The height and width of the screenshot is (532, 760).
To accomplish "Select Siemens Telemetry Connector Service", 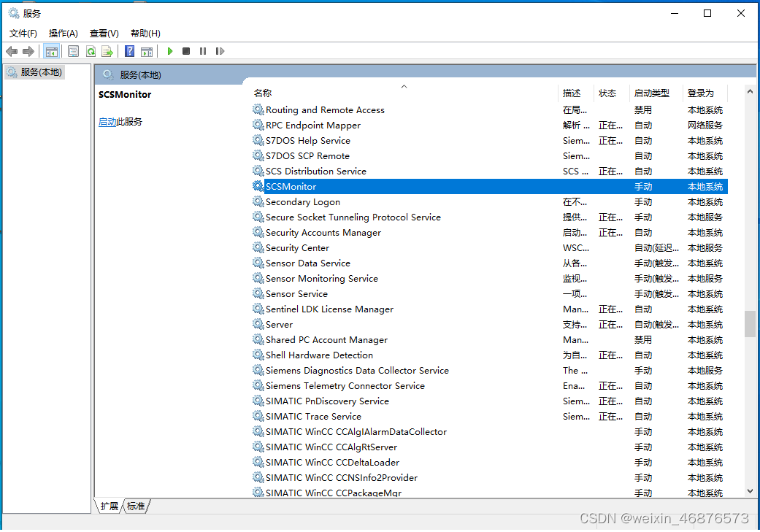I will point(490,385).
